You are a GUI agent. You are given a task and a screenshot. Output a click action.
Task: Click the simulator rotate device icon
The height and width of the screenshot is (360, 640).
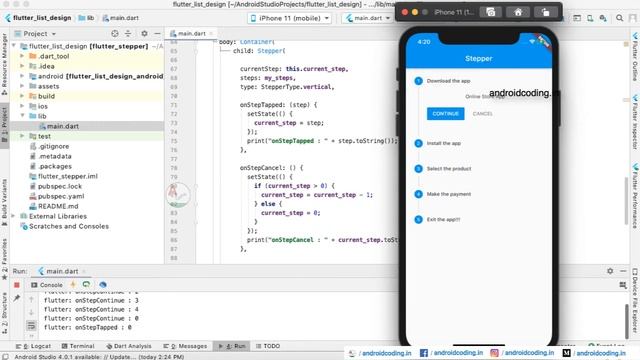pos(545,12)
